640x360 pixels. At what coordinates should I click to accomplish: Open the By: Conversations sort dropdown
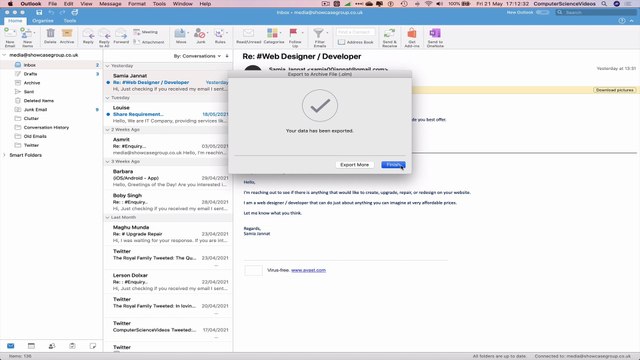(x=197, y=56)
